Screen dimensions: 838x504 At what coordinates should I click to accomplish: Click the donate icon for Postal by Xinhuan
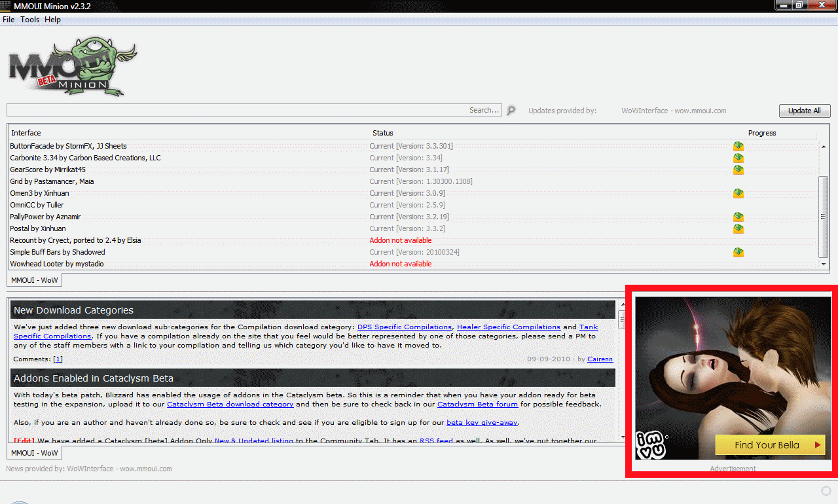click(738, 228)
